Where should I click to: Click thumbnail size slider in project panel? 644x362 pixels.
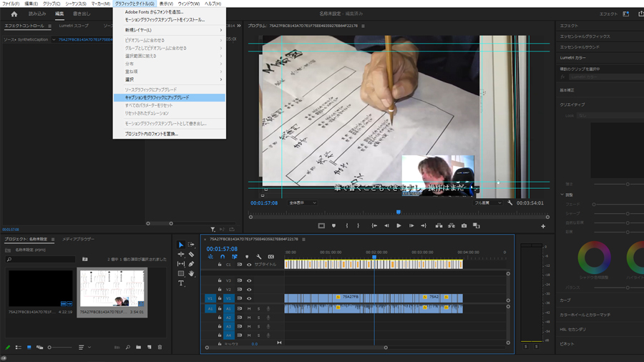tap(60, 347)
